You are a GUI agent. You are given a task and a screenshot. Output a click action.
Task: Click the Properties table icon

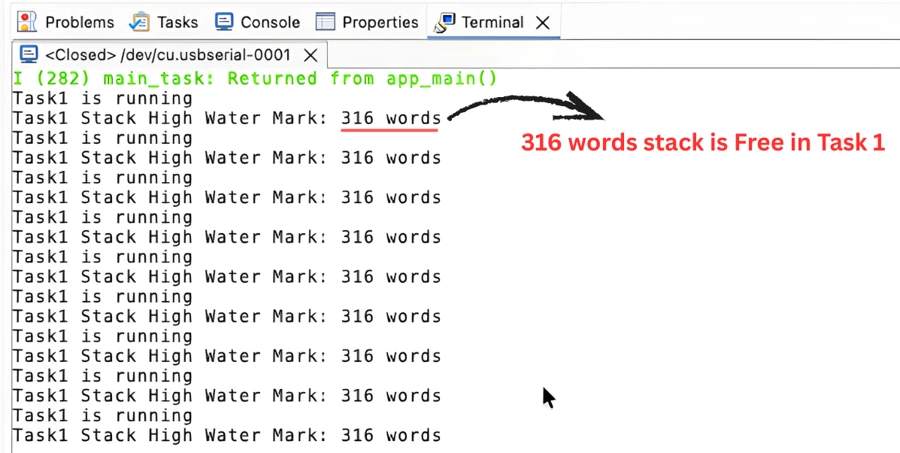click(325, 21)
